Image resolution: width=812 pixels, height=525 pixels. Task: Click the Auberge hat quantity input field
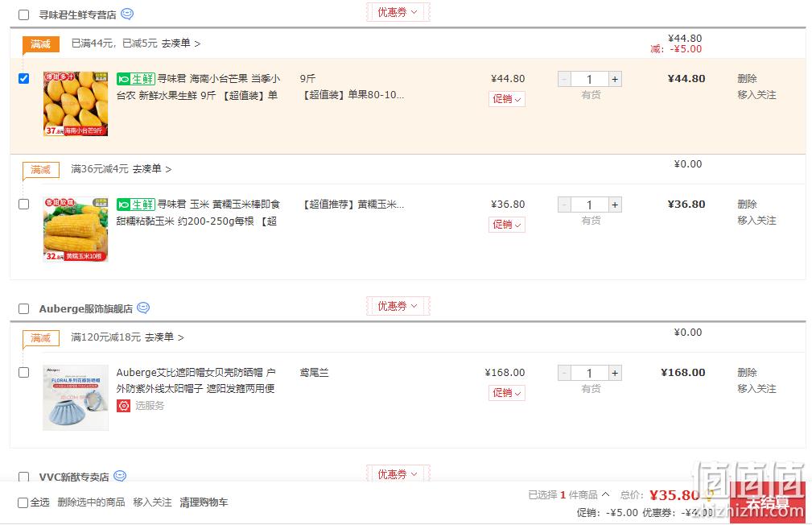590,373
